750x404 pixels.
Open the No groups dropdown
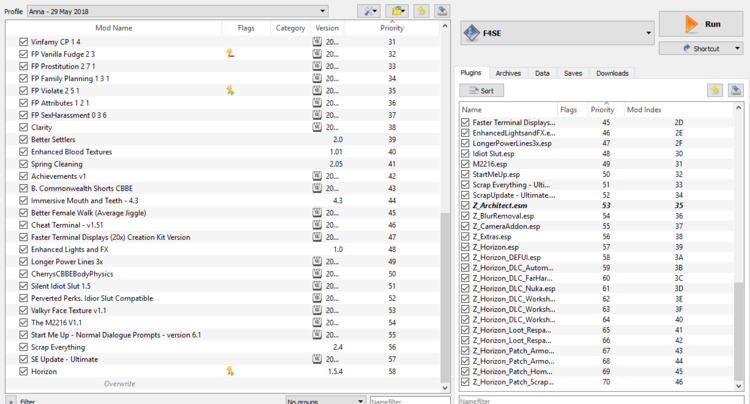tap(326, 400)
